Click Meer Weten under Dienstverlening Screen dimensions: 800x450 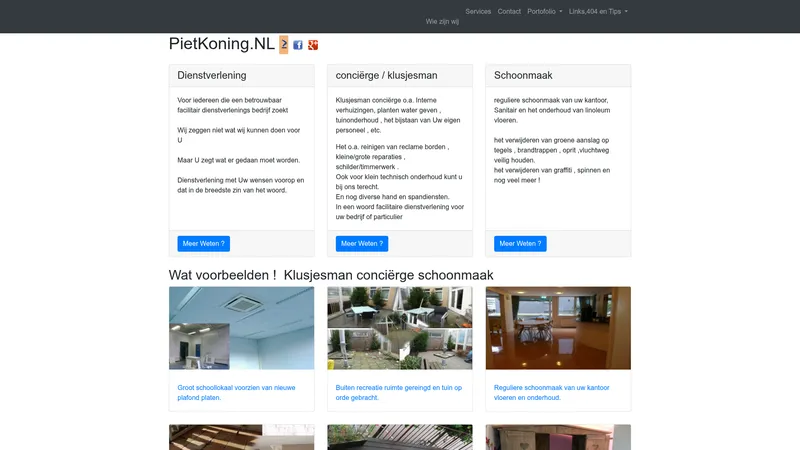coord(204,243)
